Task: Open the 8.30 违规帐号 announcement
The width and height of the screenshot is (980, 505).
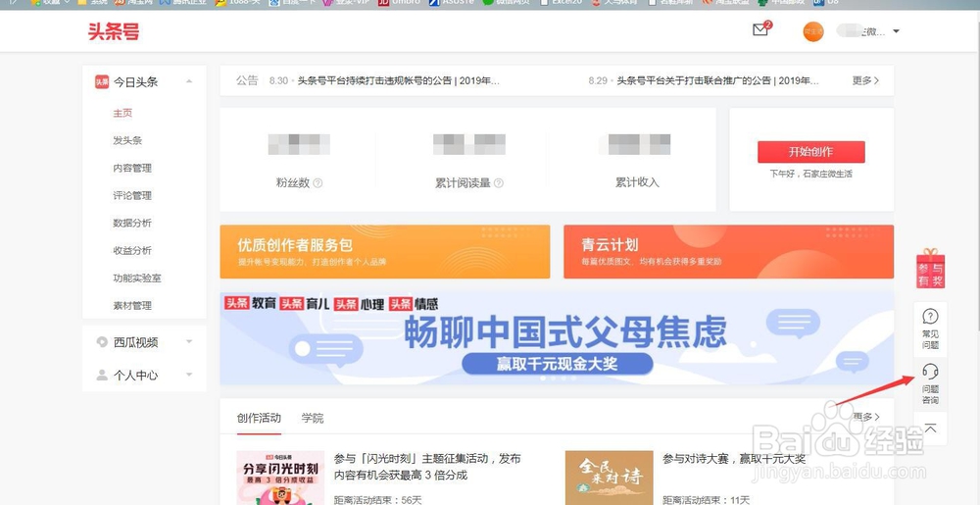Action: click(398, 80)
